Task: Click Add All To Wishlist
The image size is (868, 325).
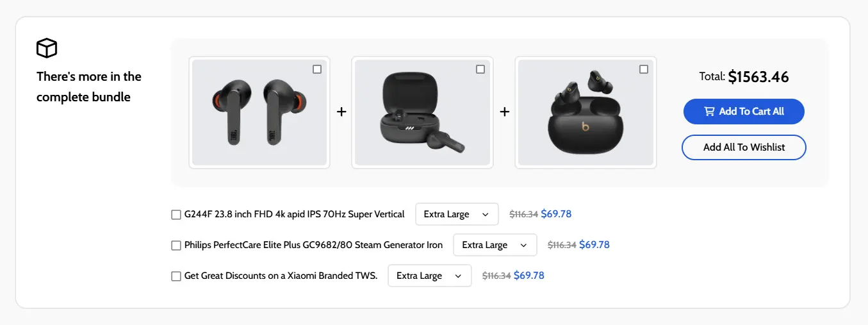Action: (744, 147)
